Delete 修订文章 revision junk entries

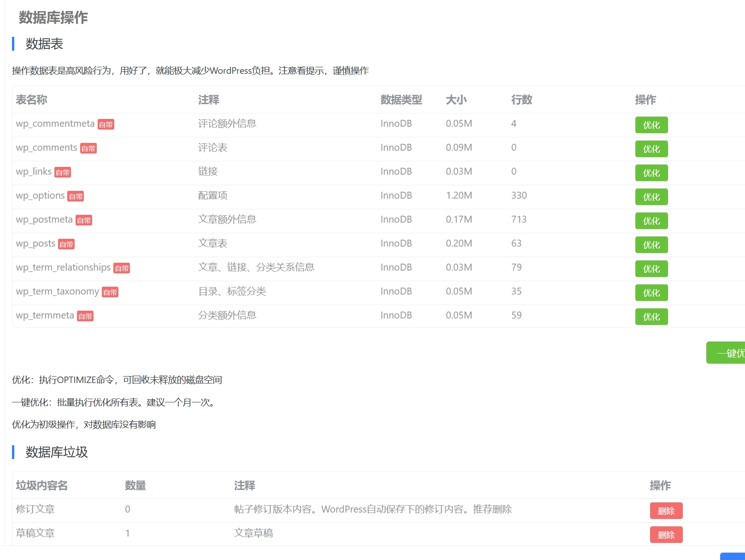tap(666, 511)
